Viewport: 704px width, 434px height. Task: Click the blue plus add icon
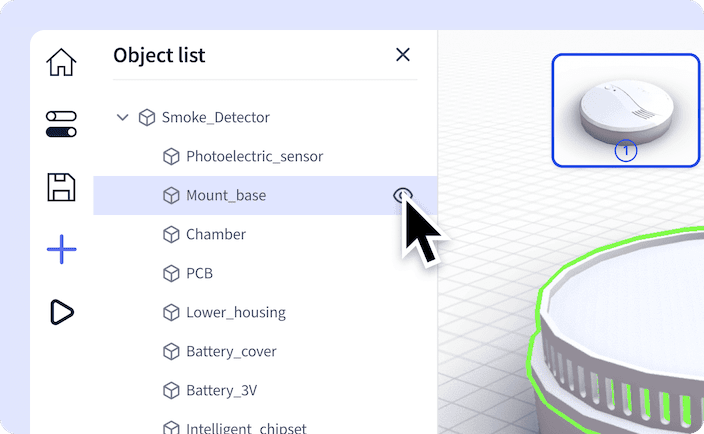point(62,249)
